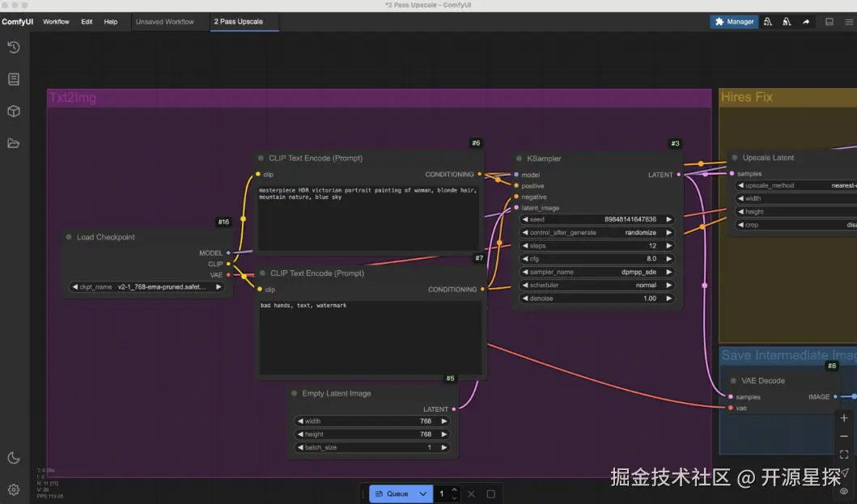Open the hamburger menu icon in top bar
857x504 pixels.
click(x=849, y=22)
